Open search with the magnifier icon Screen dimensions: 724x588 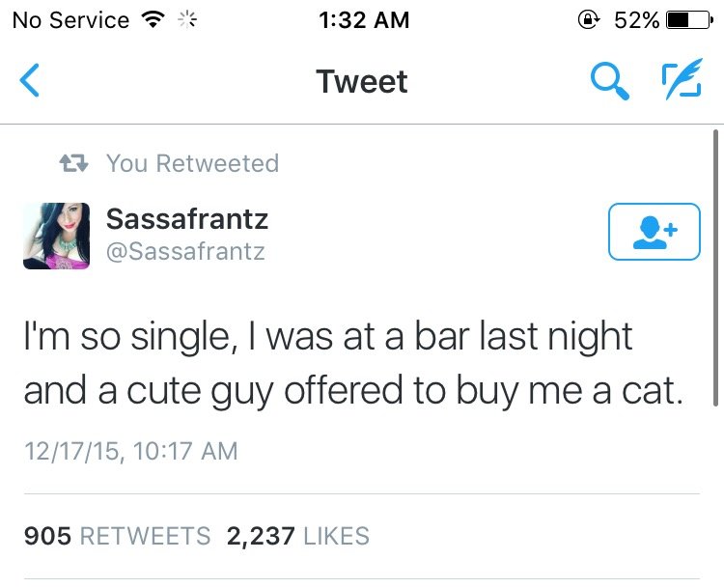coord(610,82)
